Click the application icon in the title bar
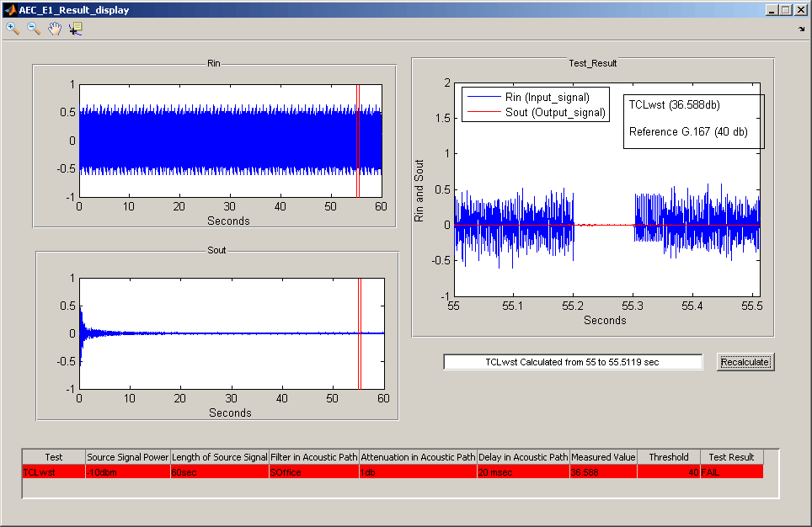This screenshot has width=812, height=527. [x=8, y=8]
